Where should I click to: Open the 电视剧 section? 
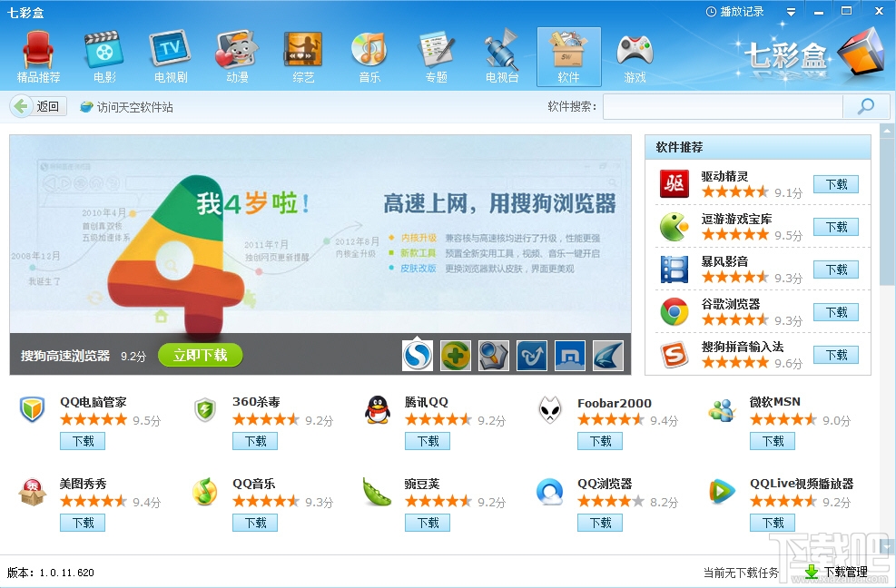click(171, 57)
